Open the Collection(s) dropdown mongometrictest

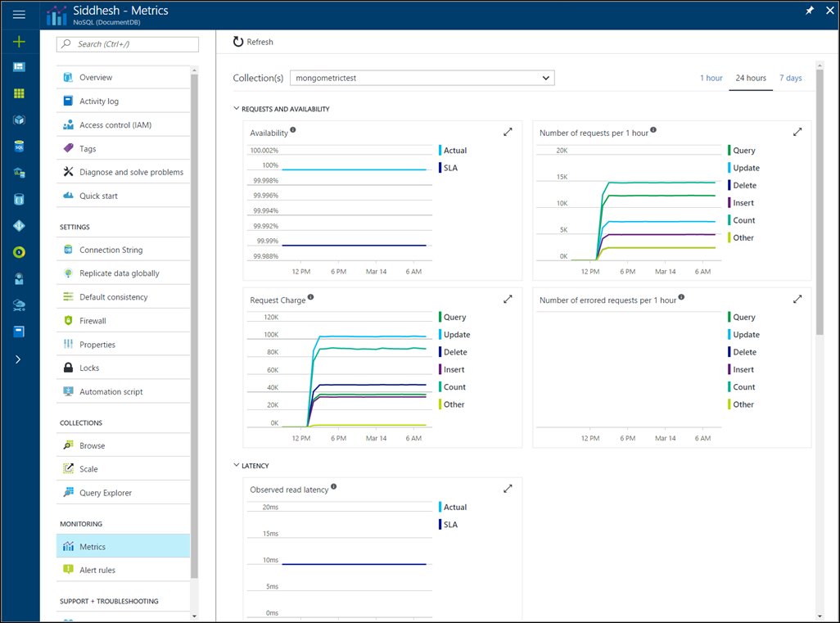(422, 78)
